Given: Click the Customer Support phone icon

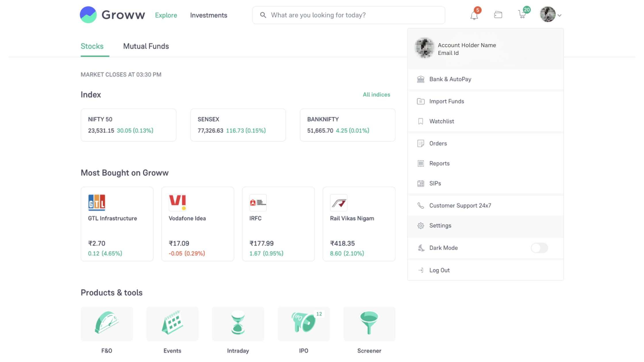Looking at the screenshot, I should point(421,206).
